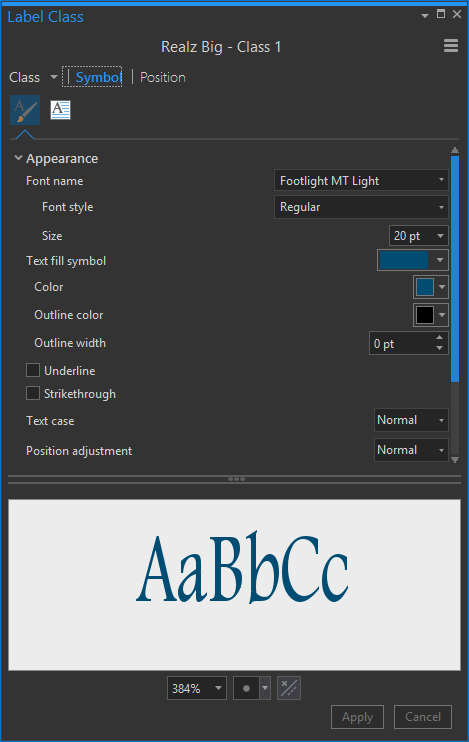This screenshot has height=742, width=469.
Task: Click the preview zoom-to-fit icon
Action: [x=289, y=688]
